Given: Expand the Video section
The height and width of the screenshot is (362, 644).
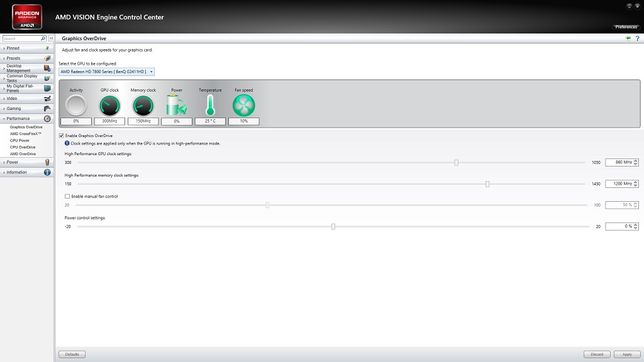Looking at the screenshot, I should pyautogui.click(x=26, y=99).
